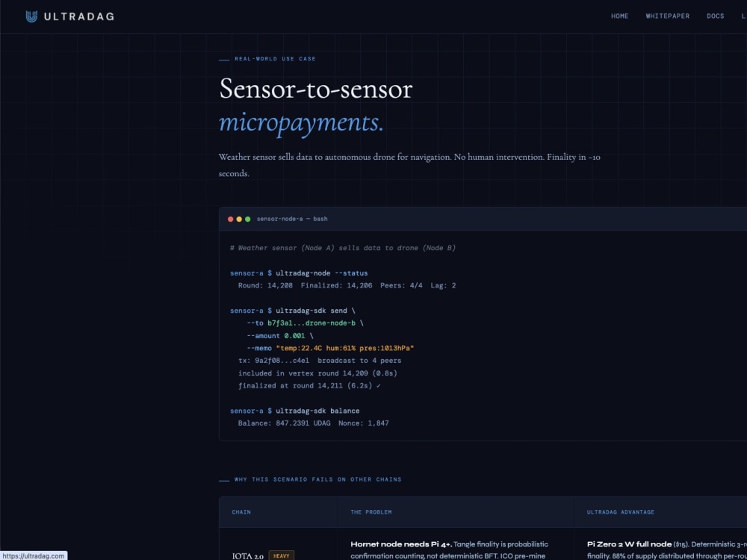The image size is (747, 560).
Task: Click the 'Sensor-to-sensor' heading
Action: (x=315, y=89)
